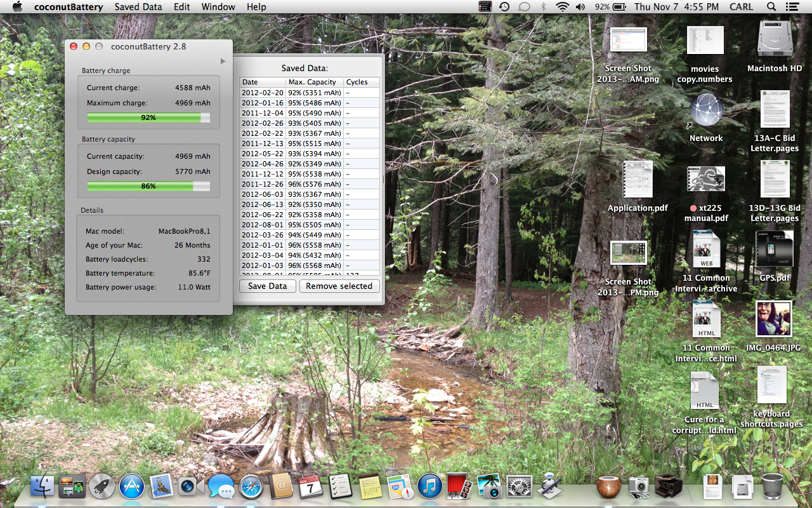812x508 pixels.
Task: Open yellow Notes icon in Dock
Action: [x=370, y=486]
